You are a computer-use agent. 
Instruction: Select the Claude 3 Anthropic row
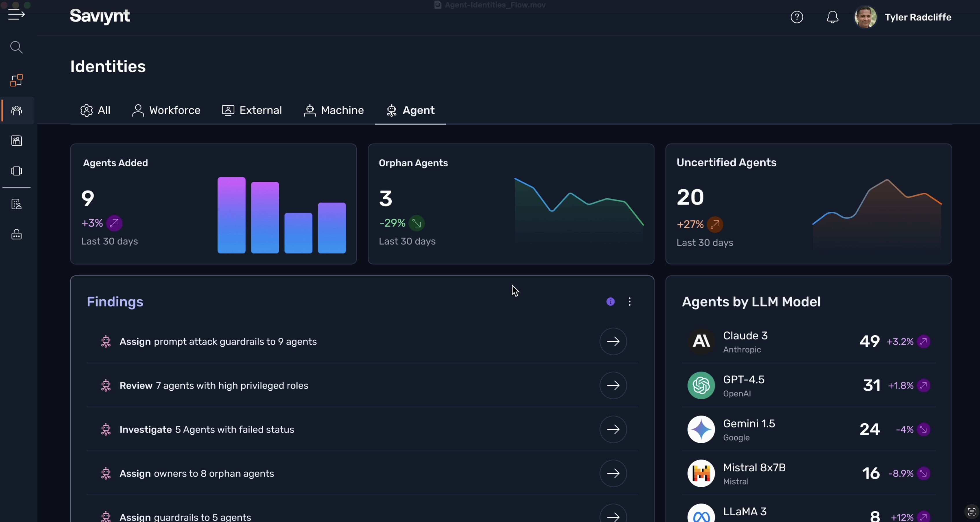[808, 342]
